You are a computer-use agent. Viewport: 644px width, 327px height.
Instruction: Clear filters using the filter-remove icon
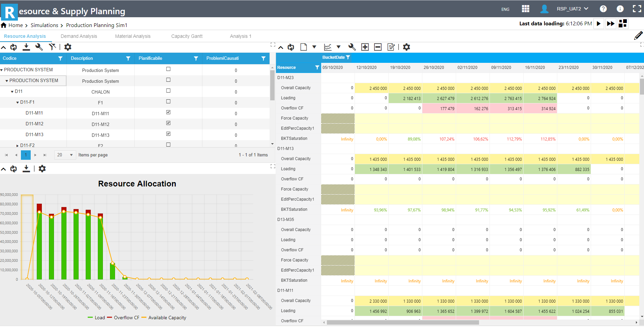pyautogui.click(x=52, y=47)
